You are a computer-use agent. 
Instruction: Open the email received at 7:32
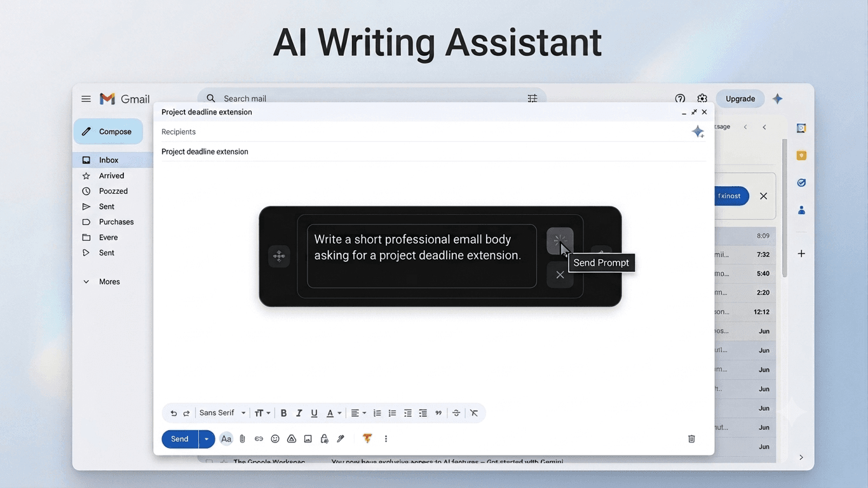coord(745,255)
